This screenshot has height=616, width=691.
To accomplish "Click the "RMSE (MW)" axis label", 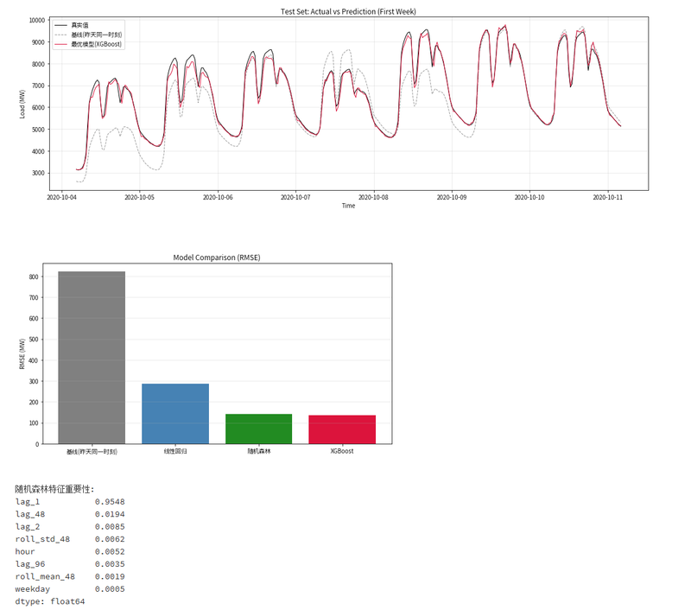I will pyautogui.click(x=22, y=354).
